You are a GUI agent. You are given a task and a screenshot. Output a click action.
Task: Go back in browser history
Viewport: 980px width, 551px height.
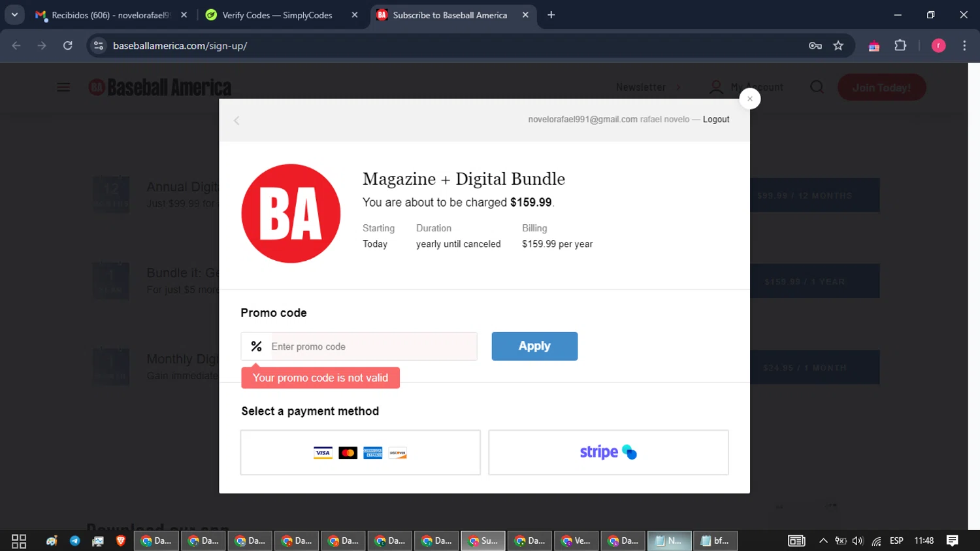tap(16, 46)
